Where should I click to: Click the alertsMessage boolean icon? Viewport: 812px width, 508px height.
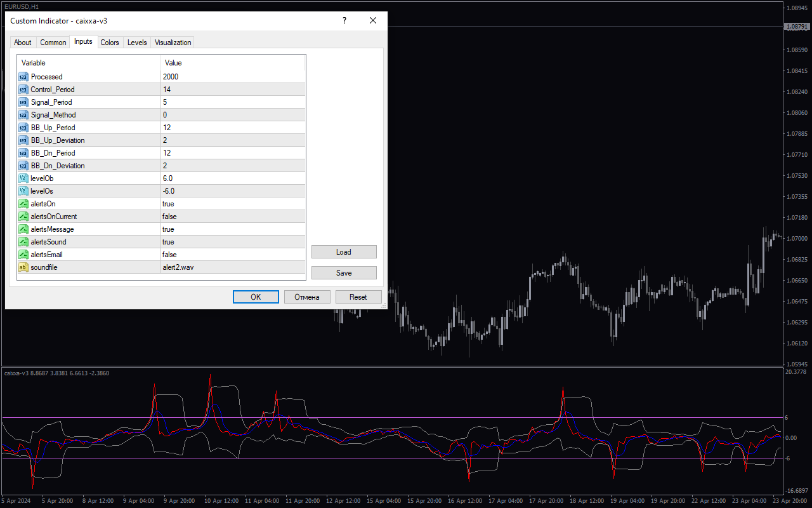tap(23, 229)
